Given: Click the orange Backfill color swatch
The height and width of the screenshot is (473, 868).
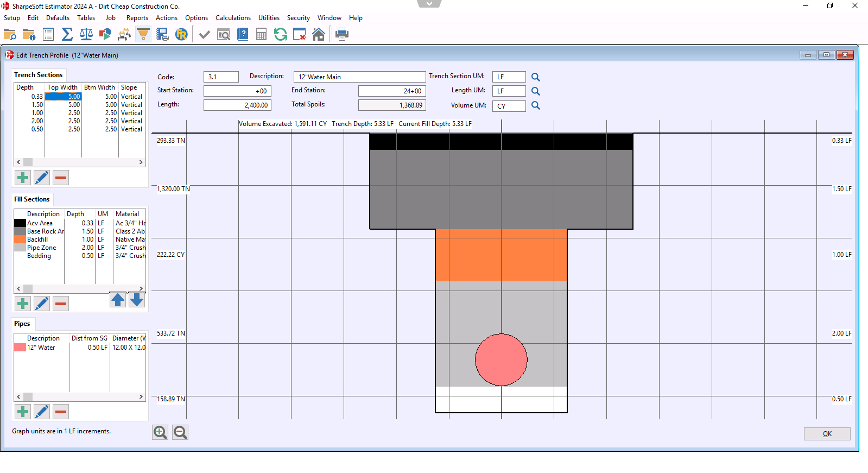Looking at the screenshot, I should point(20,239).
